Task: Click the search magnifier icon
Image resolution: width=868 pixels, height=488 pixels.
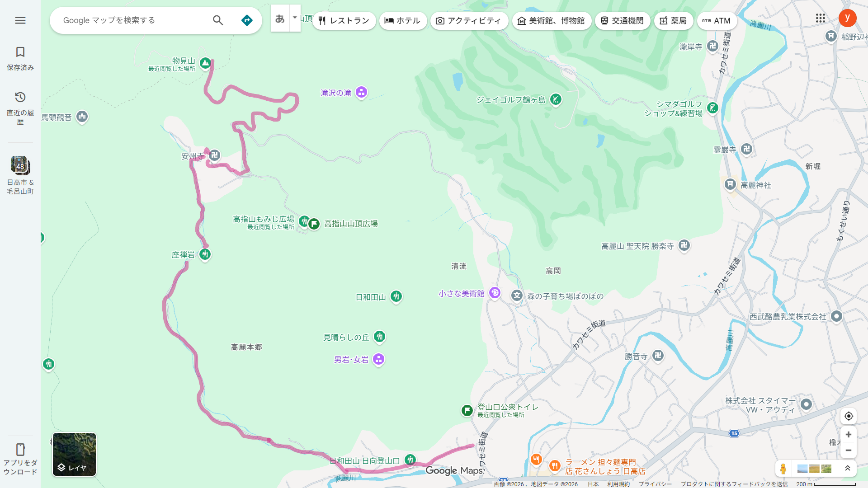Action: click(x=218, y=20)
